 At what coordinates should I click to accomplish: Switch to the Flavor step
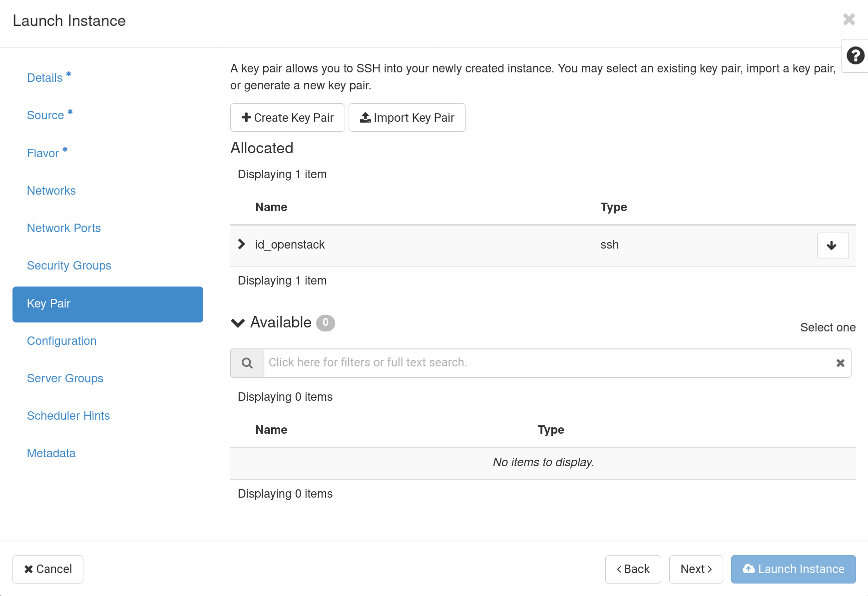42,153
